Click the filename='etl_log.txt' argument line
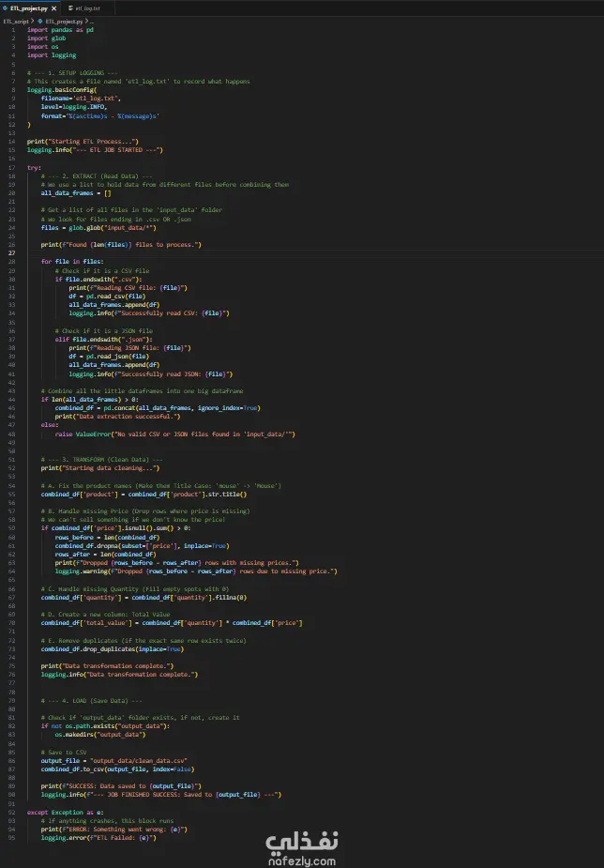 click(82, 99)
